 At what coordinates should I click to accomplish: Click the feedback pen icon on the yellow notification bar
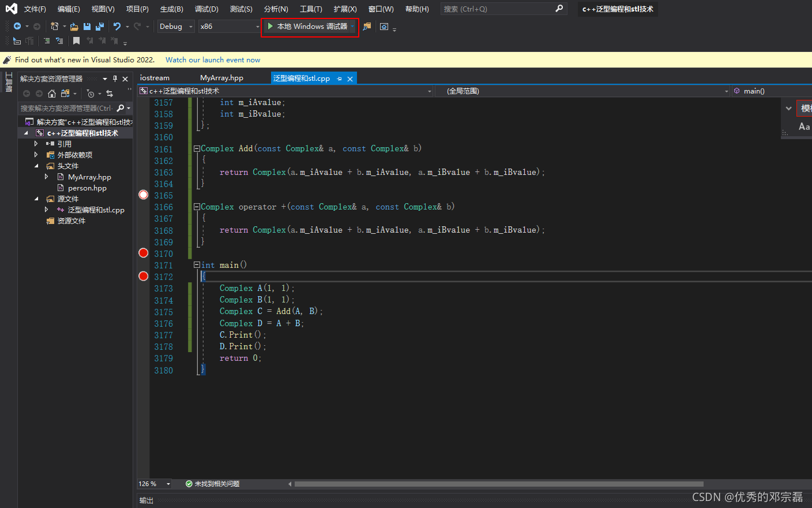coord(7,59)
